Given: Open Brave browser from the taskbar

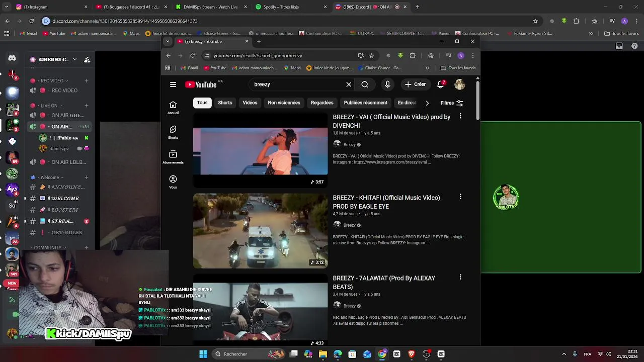Looking at the screenshot, I should pos(412,354).
